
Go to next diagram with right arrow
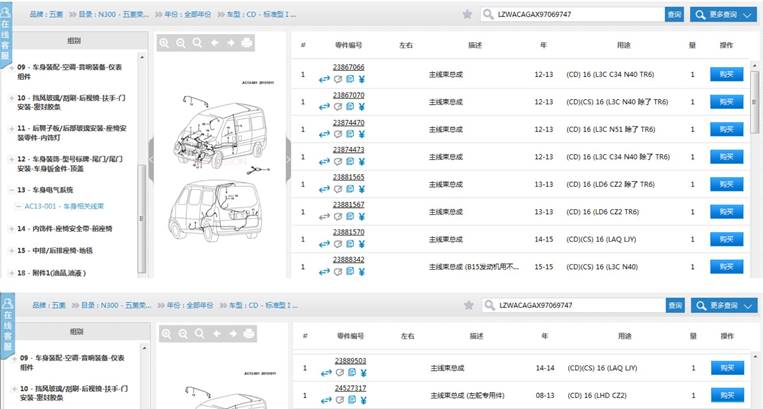(x=230, y=43)
